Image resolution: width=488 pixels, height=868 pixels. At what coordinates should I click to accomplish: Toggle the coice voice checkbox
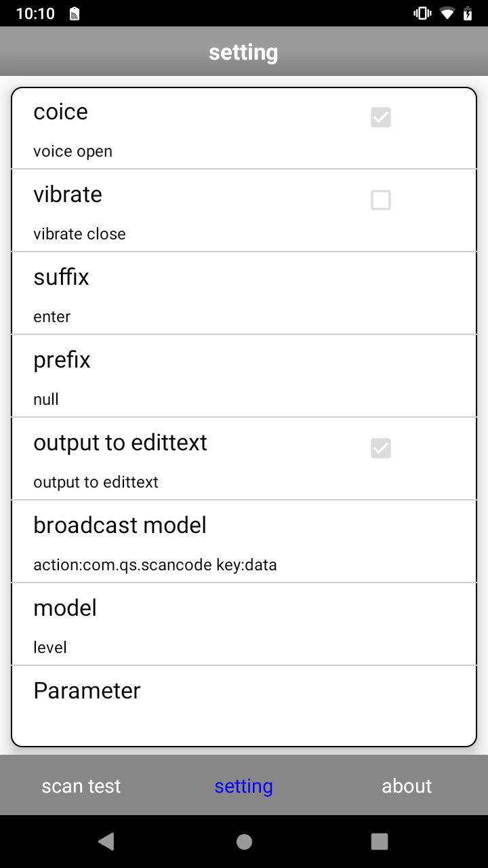381,117
